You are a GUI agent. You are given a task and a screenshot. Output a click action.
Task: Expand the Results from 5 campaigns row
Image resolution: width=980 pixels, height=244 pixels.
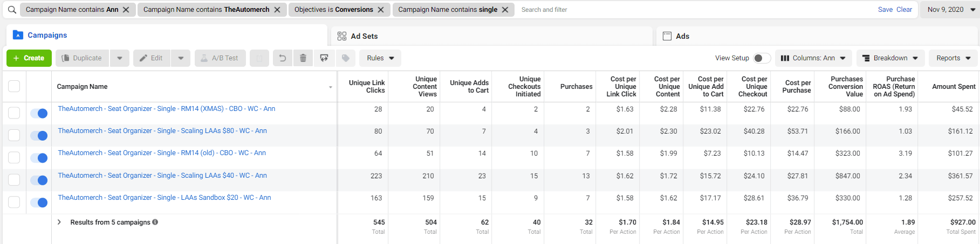click(x=59, y=222)
